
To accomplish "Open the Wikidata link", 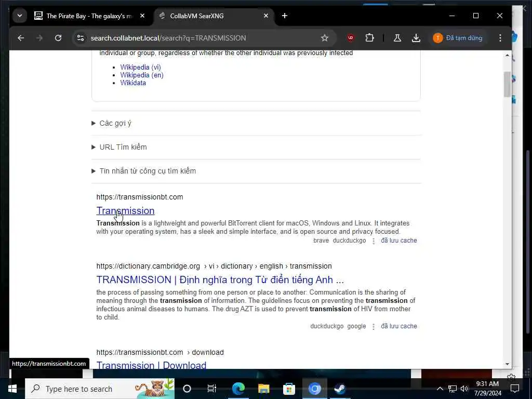I will (133, 83).
